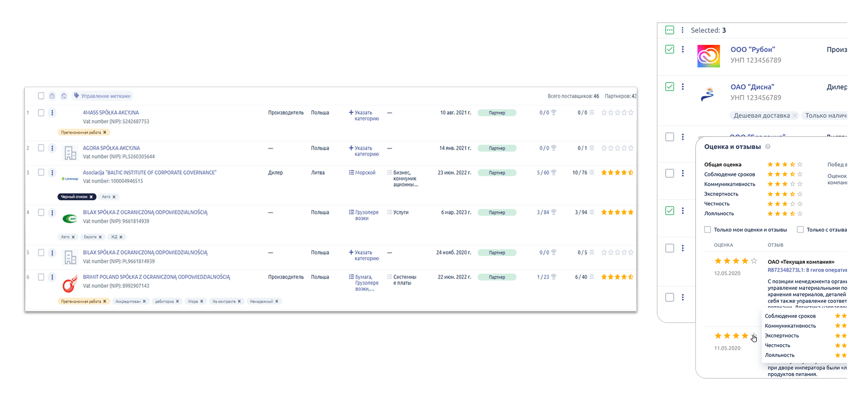Click the trophy icon next to 5 / 60
Viewport: 868px width, 401px height.
tap(554, 173)
